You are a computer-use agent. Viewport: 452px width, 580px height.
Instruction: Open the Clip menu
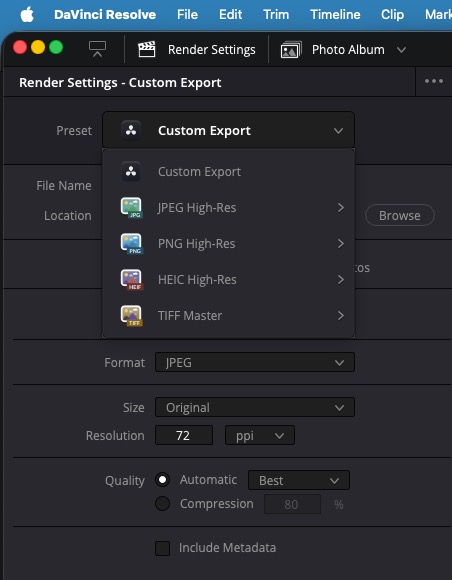pos(392,15)
